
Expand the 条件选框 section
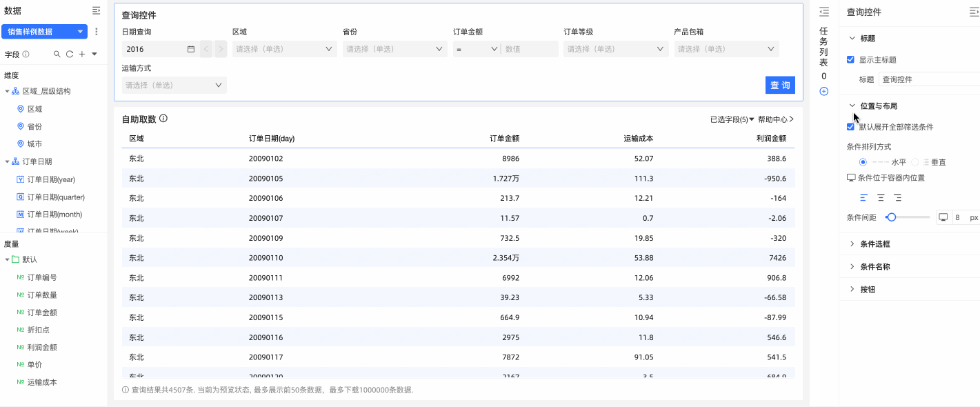852,244
